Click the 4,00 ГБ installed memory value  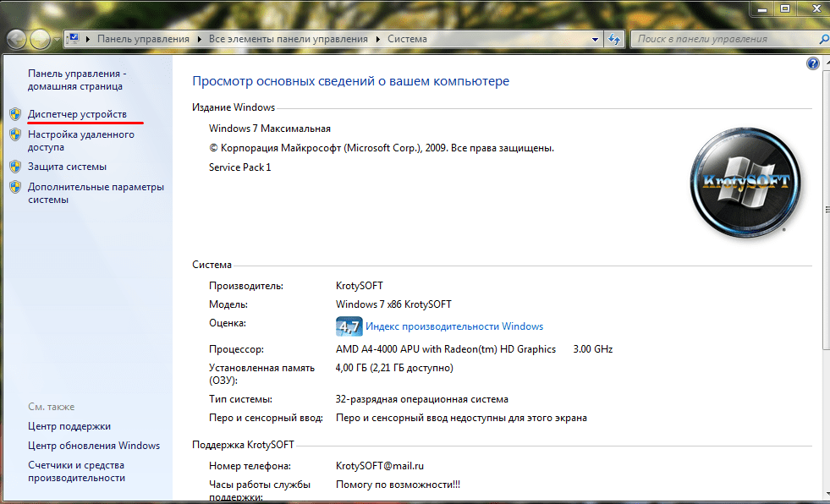pyautogui.click(x=394, y=368)
